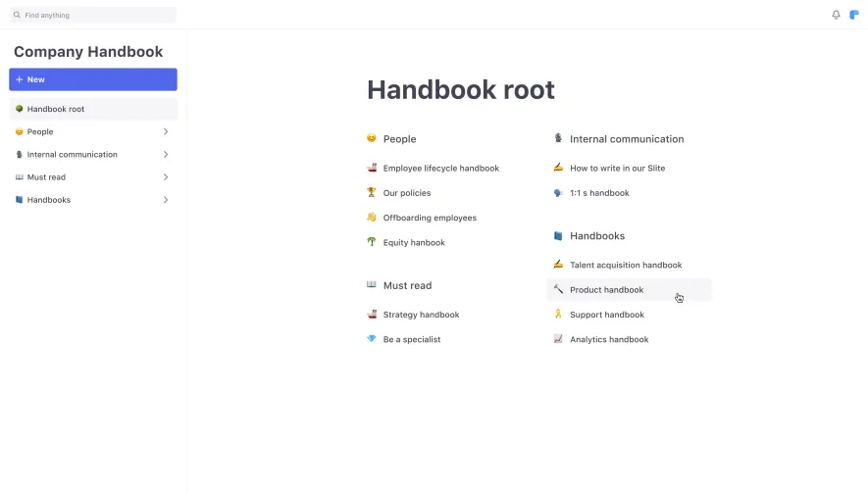
Task: Click the ribbon icon beside Support handbook
Action: tap(558, 314)
